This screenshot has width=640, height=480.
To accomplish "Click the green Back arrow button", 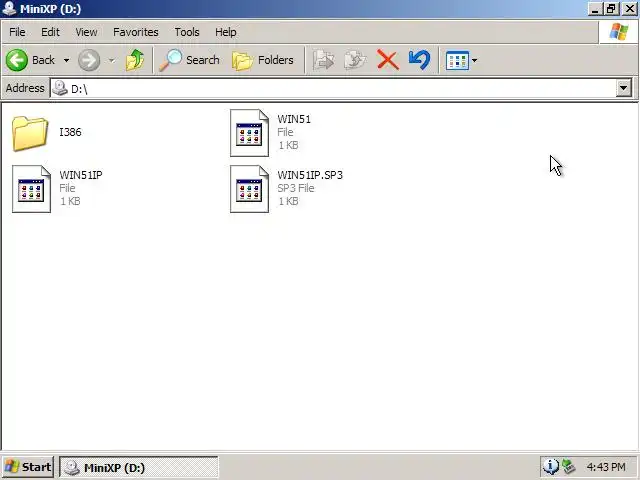I will 17,60.
